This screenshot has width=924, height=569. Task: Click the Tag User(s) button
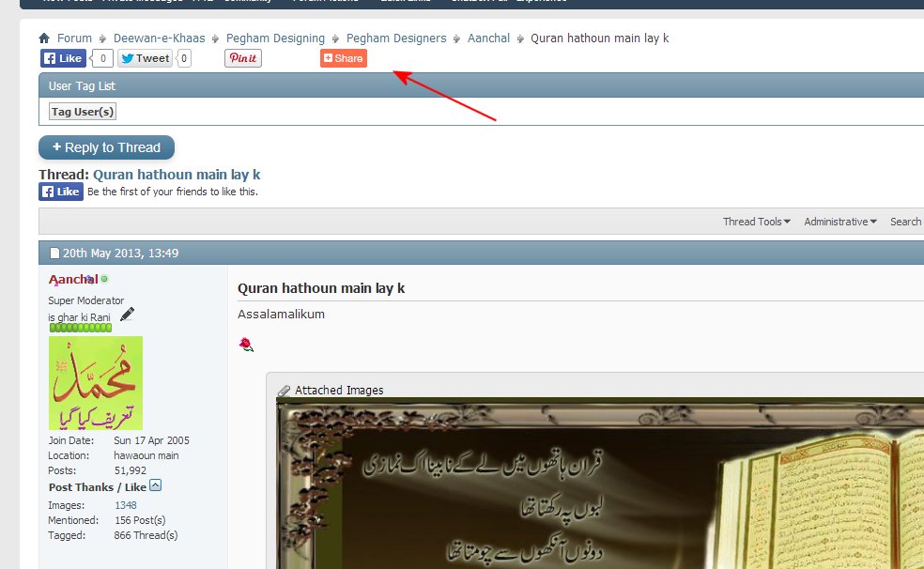(83, 112)
